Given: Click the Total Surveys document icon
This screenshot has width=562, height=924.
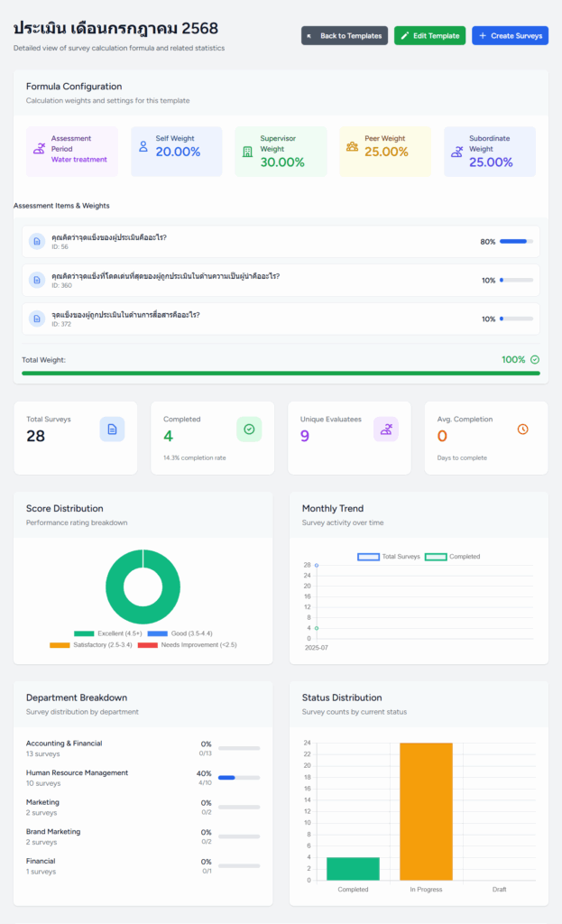Looking at the screenshot, I should click(112, 430).
